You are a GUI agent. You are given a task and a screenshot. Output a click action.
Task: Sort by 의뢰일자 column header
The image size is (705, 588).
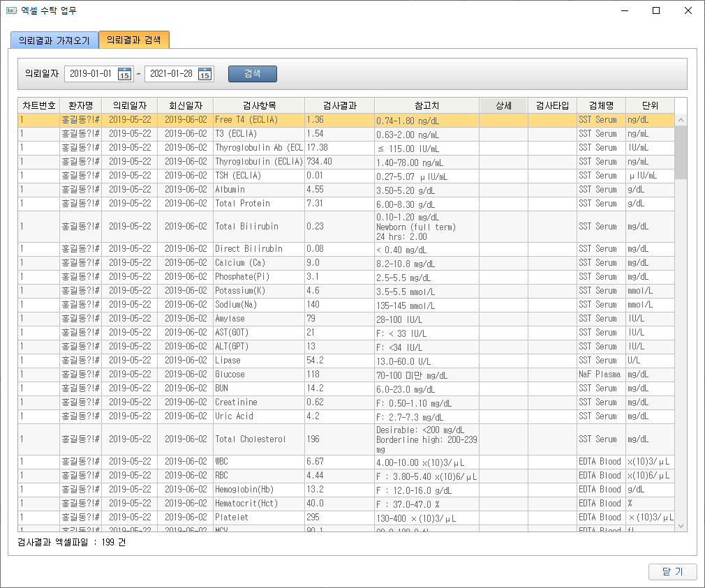pos(130,105)
